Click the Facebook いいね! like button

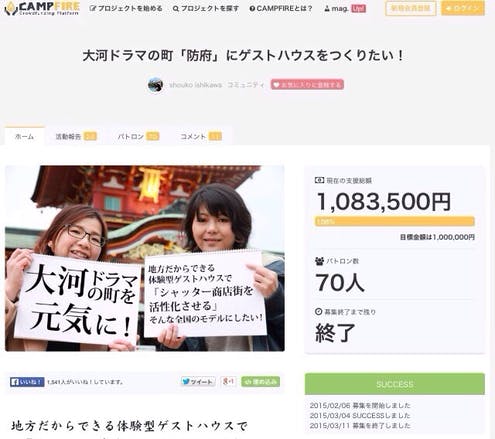pos(27,382)
